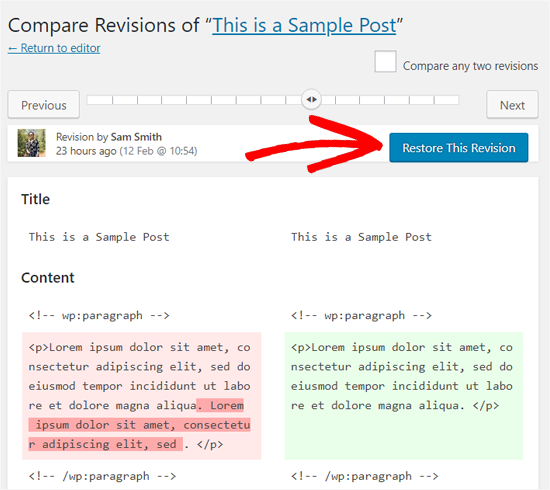Restore This Revision

coord(458,148)
